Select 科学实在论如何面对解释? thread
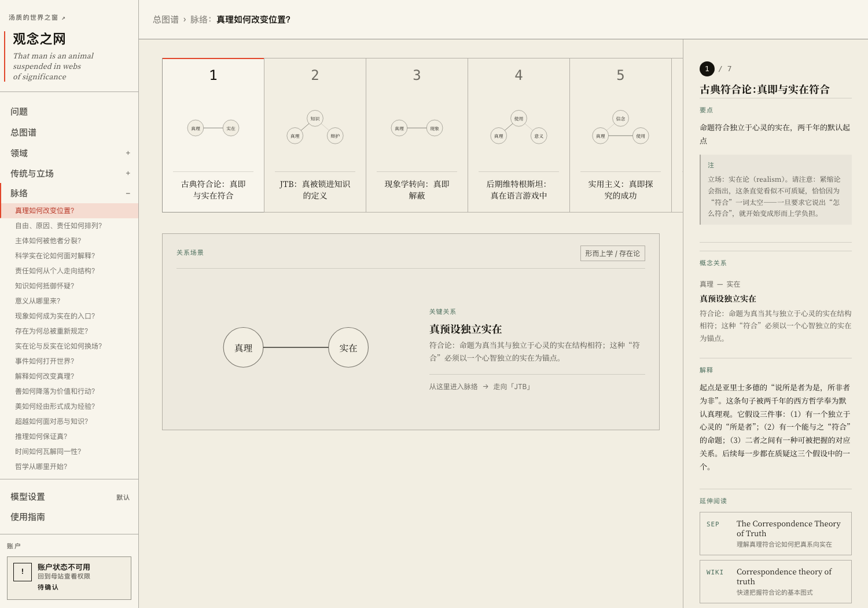The image size is (868, 608). 69,256
